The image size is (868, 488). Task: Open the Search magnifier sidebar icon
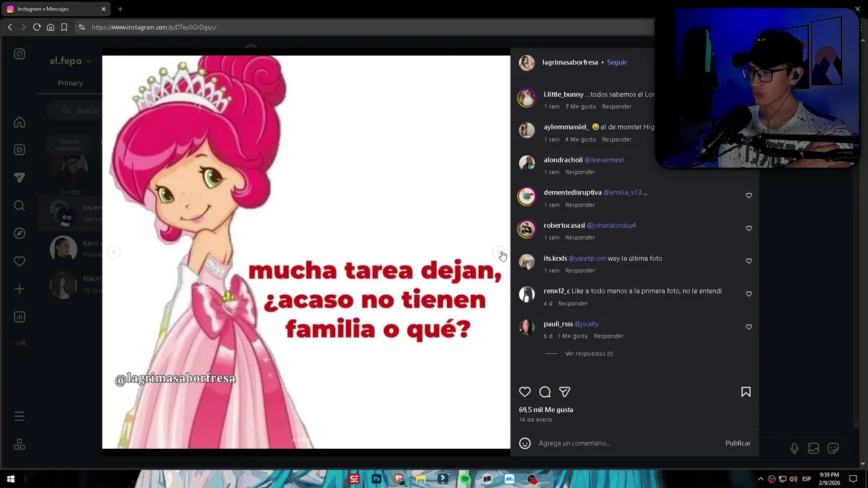(20, 205)
